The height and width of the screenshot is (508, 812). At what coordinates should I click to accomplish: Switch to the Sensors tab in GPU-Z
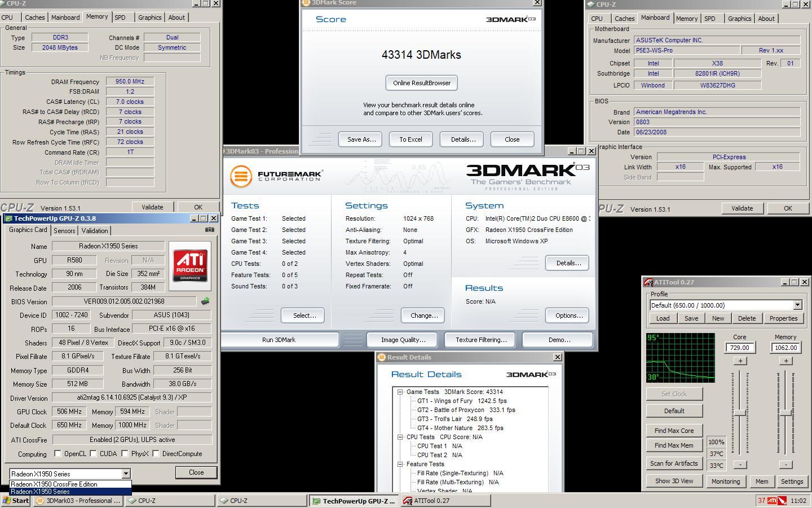[64, 231]
